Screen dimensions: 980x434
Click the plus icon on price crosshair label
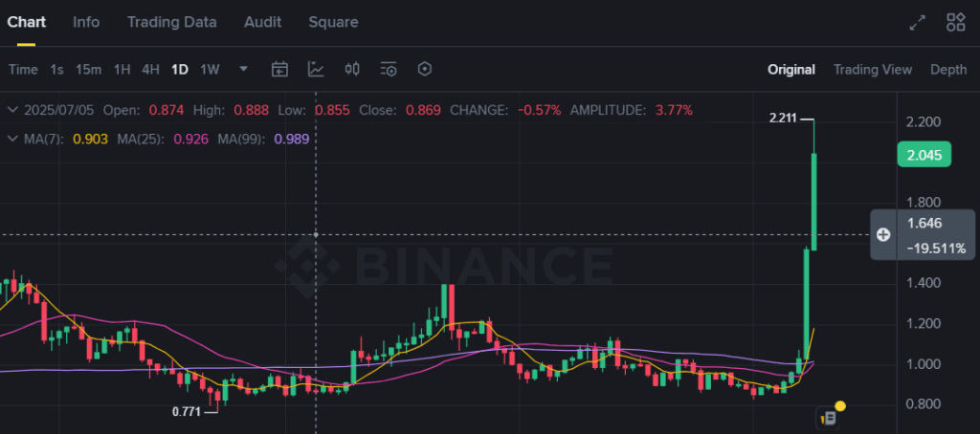883,234
